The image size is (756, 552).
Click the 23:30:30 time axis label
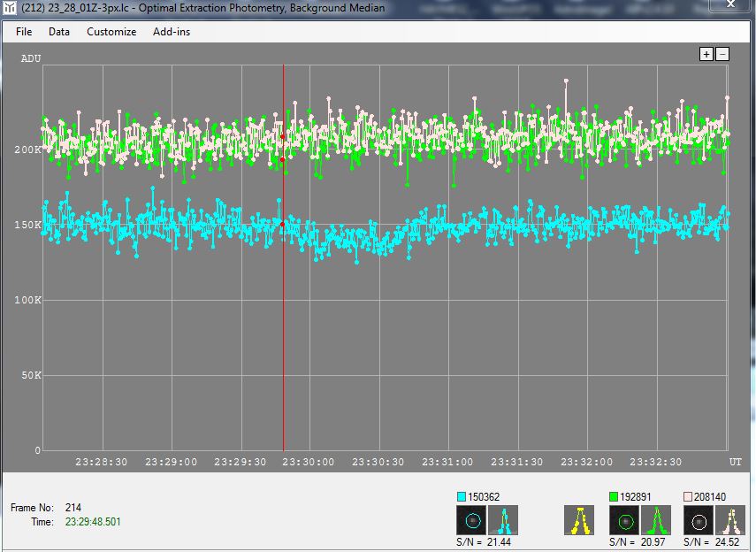[x=378, y=462]
